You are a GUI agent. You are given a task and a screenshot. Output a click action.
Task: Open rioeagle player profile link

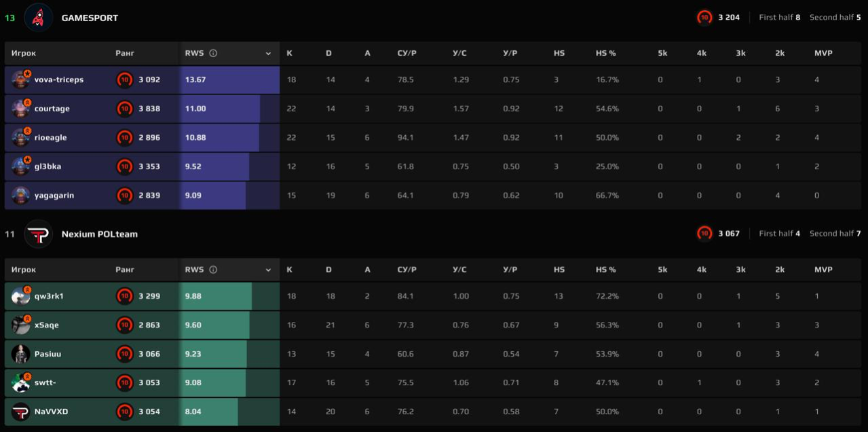click(51, 138)
